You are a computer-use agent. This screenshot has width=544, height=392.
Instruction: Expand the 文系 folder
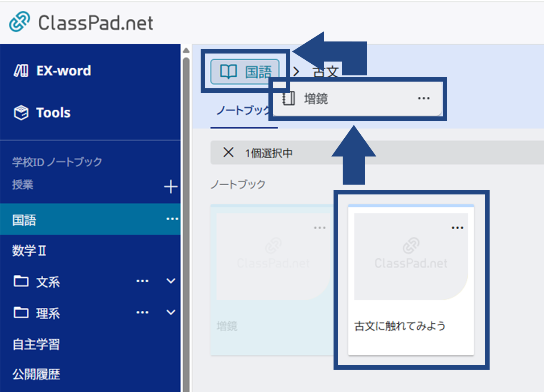click(x=170, y=281)
